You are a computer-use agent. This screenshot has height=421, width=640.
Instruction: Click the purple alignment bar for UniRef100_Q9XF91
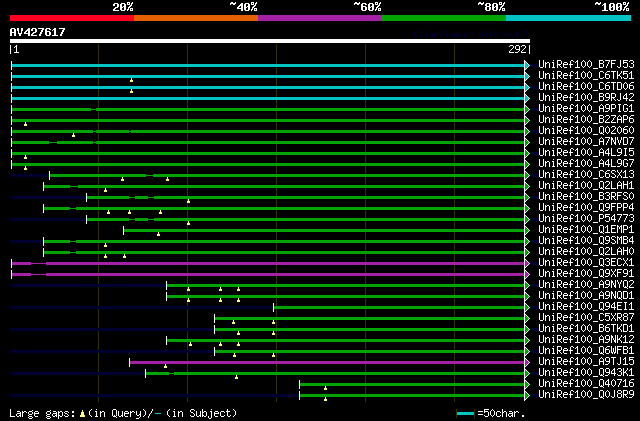coord(268,274)
